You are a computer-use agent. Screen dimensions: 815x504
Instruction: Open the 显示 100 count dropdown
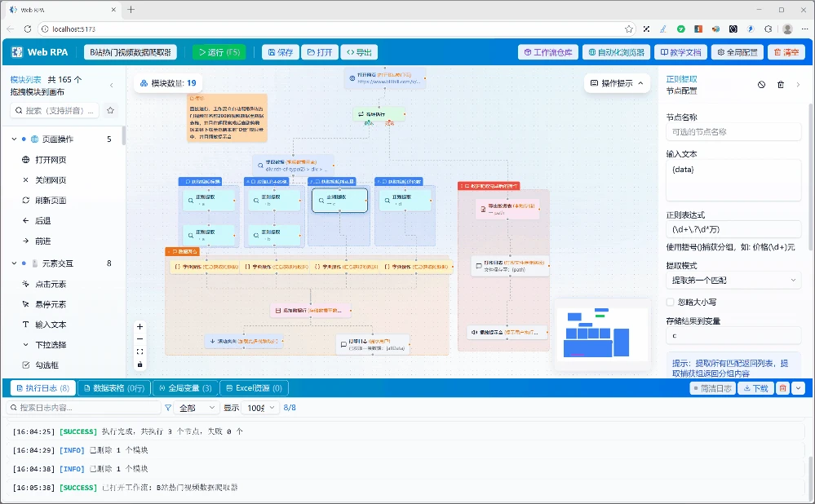261,408
